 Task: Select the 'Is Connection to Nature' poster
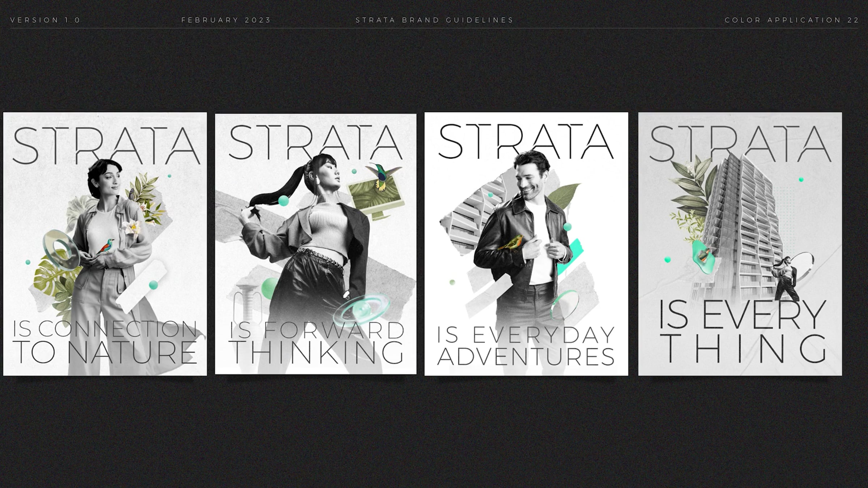pos(105,244)
